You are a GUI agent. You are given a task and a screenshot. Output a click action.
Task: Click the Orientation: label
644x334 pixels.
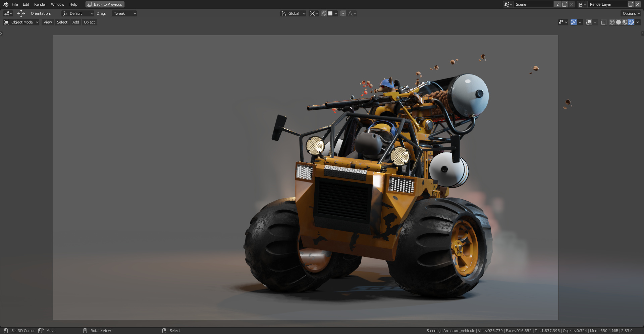pos(41,13)
